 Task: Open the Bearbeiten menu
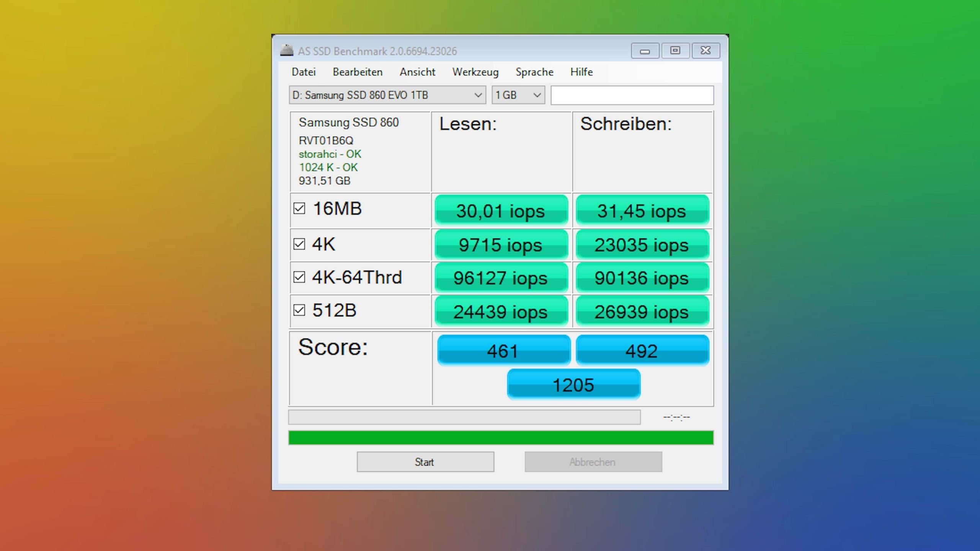coord(357,72)
